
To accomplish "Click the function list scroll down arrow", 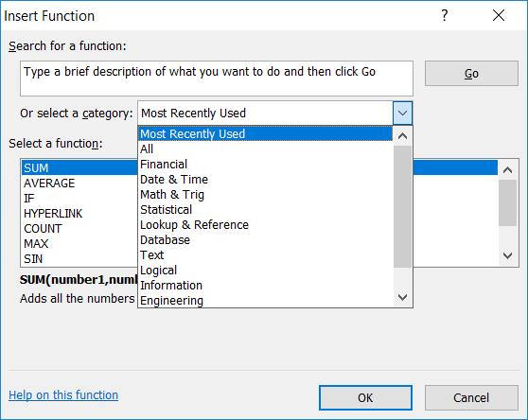I will [507, 255].
